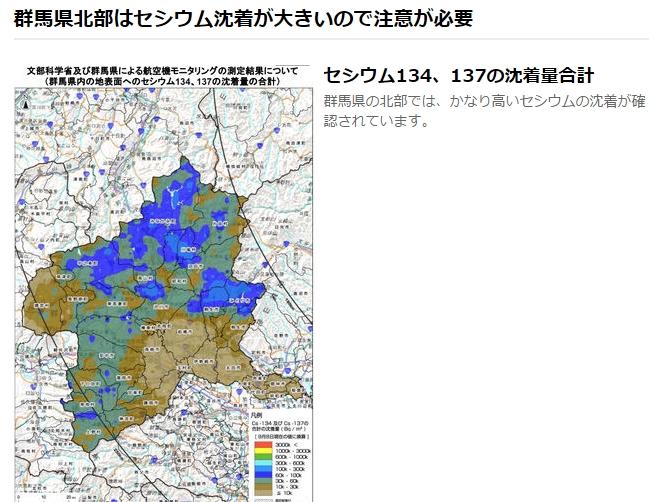Select the red 3000k< legend swatch
The height and width of the screenshot is (502, 660).
point(262,445)
